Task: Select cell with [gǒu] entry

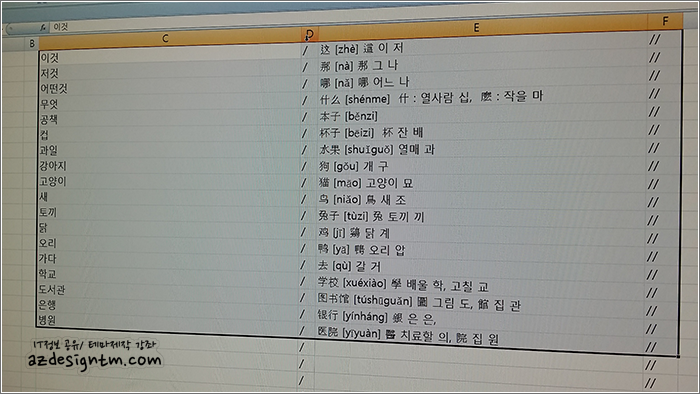Action: pyautogui.click(x=481, y=166)
